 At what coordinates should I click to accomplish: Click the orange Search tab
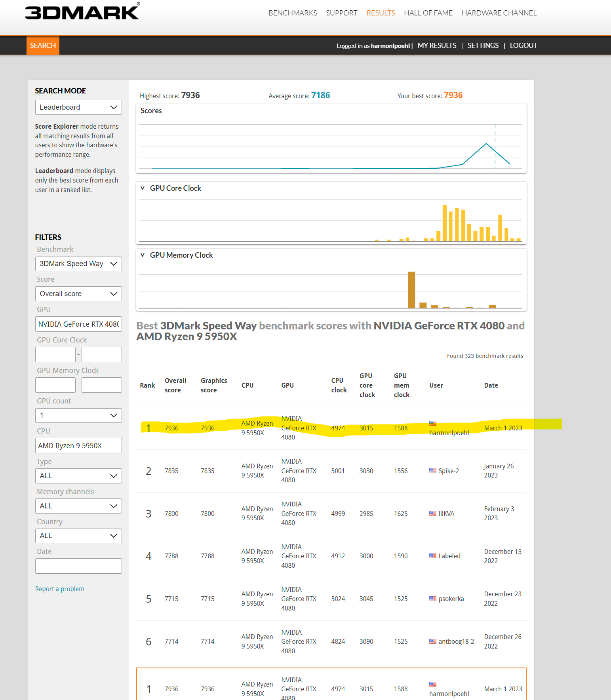(x=43, y=45)
